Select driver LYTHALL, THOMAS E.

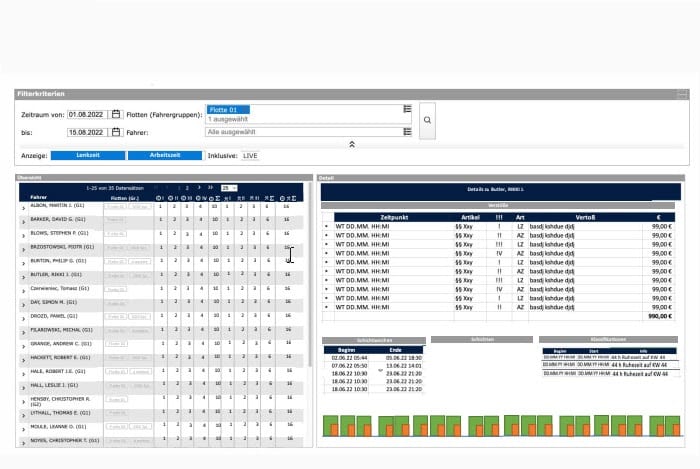tap(60, 413)
